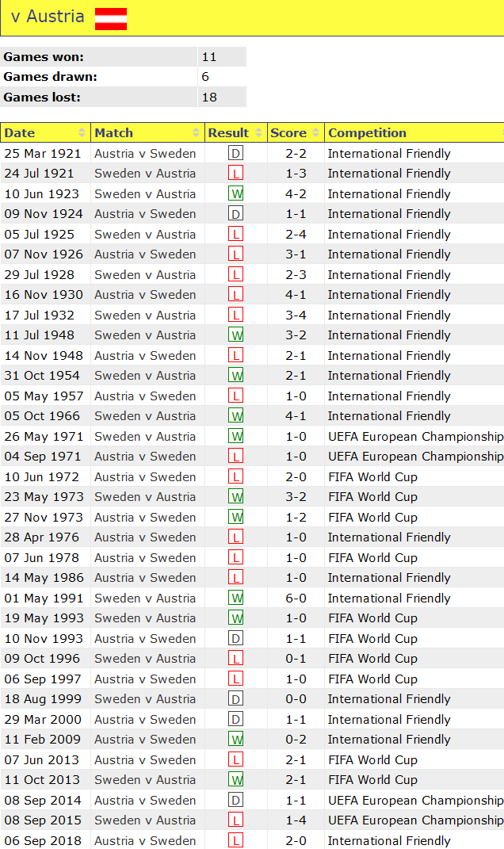Sort table using the Result column arrows
504x849 pixels.
[258, 133]
